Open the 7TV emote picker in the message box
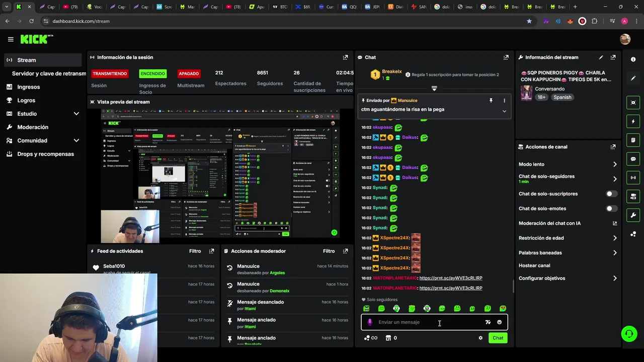Viewport: 644px width, 362px height. pos(488,322)
